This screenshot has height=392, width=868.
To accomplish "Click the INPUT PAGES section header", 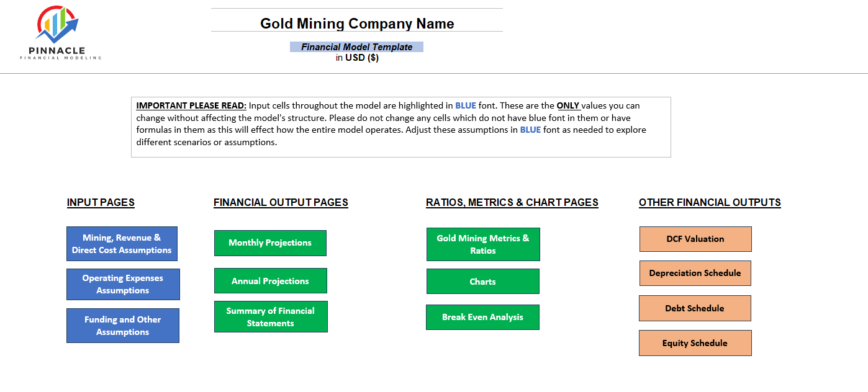I will coord(100,202).
